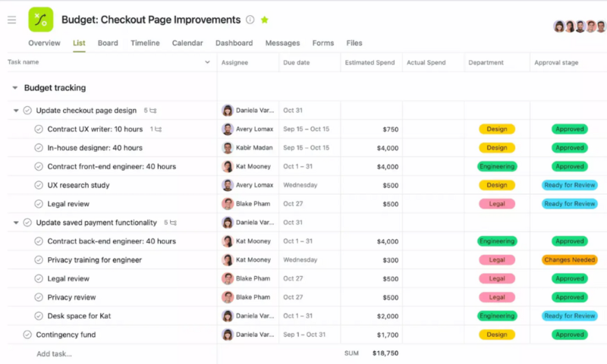Collapse the Budget tracking section
The width and height of the screenshot is (607, 364).
click(14, 88)
